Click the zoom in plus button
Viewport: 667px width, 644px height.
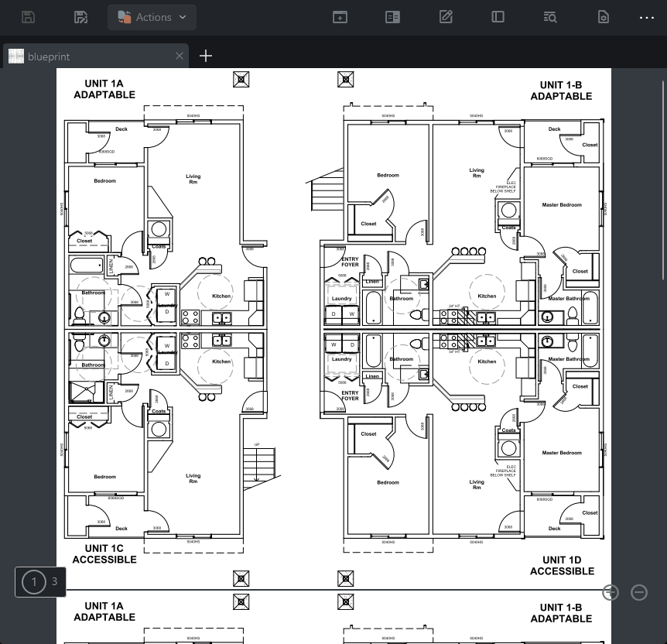coord(611,592)
